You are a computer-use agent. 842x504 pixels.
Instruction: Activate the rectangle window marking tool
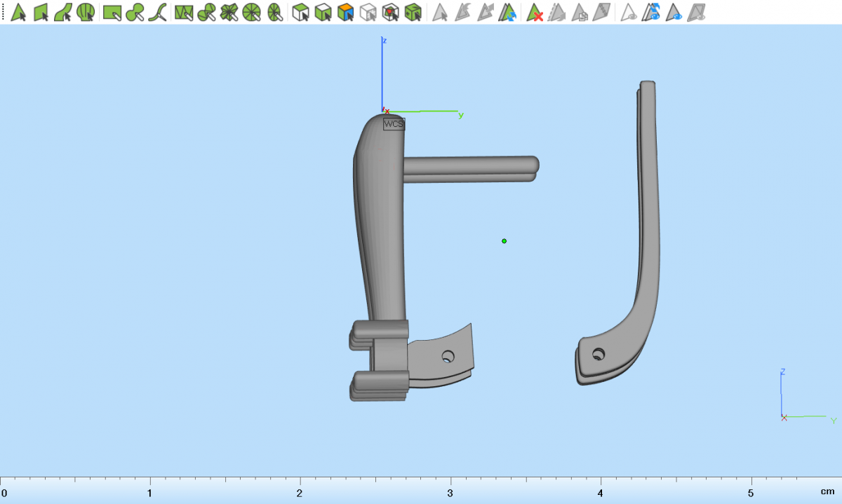[x=112, y=12]
